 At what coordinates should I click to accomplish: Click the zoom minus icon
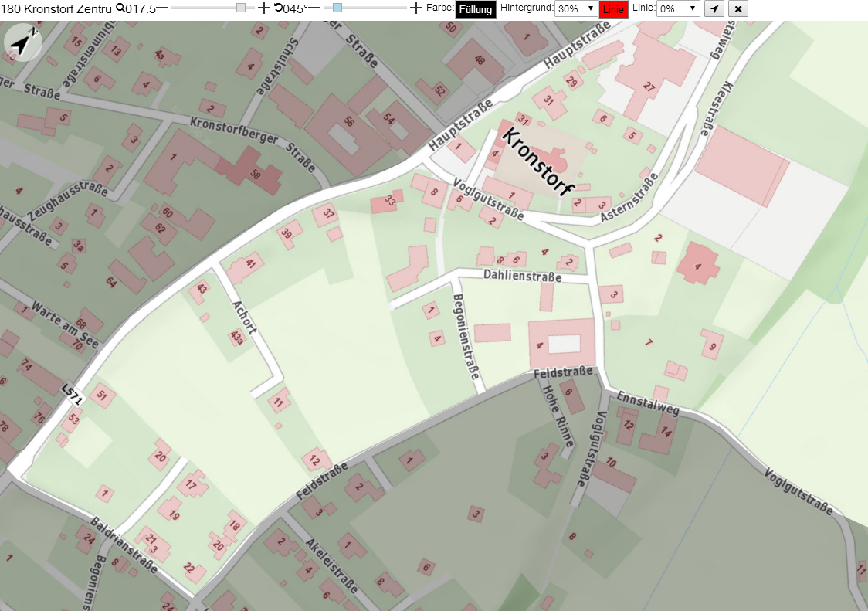click(162, 8)
